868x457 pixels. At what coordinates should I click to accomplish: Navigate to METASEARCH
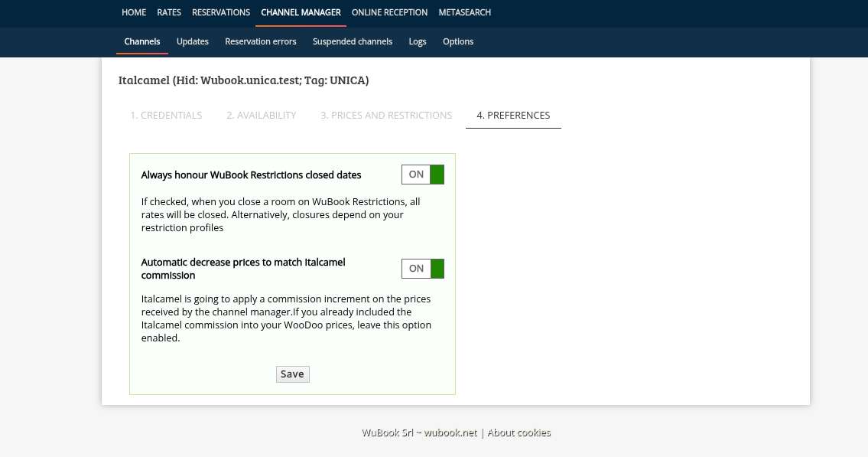pyautogui.click(x=465, y=12)
